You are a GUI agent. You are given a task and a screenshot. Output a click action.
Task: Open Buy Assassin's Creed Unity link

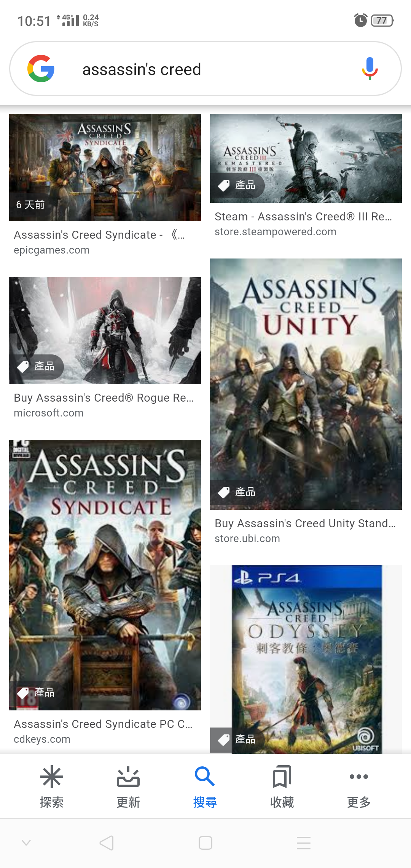(305, 523)
